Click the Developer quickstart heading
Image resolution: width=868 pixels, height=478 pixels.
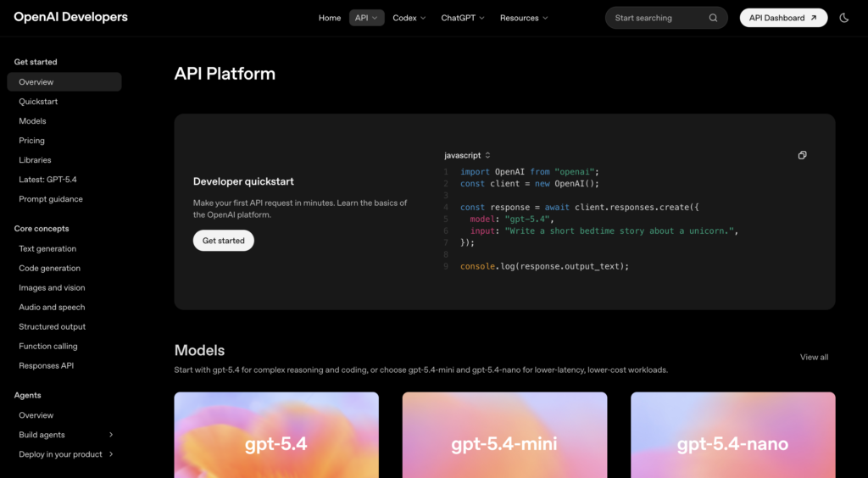[243, 181]
